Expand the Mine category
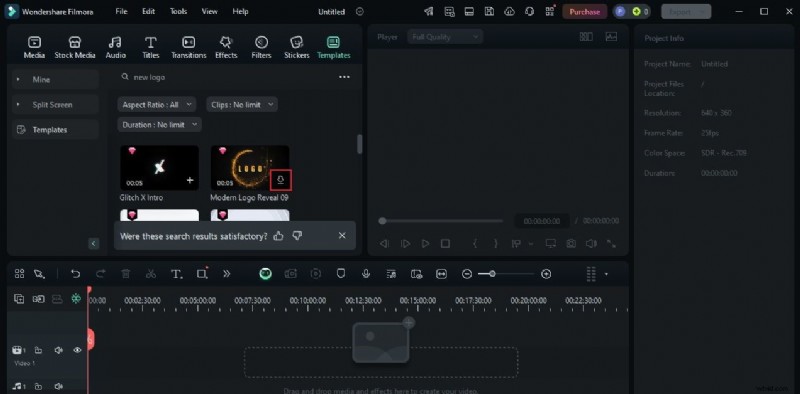The height and width of the screenshot is (394, 800). (x=55, y=80)
